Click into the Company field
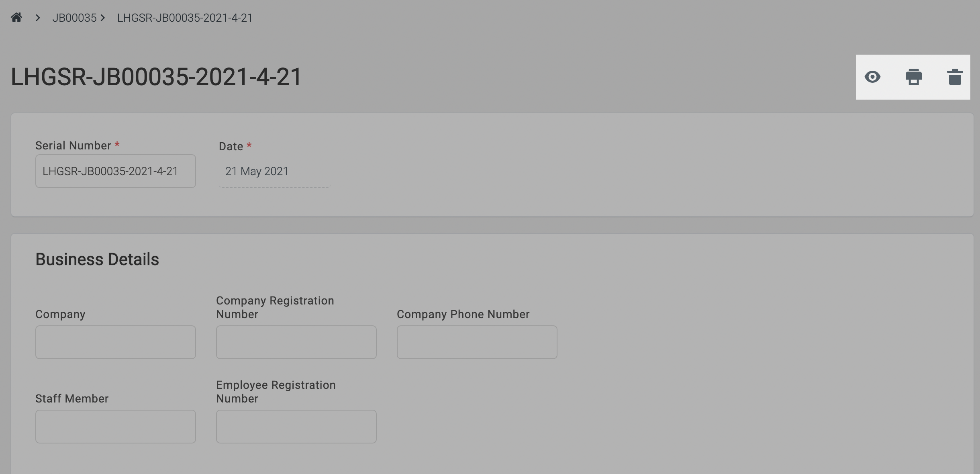This screenshot has width=980, height=474. tap(116, 342)
